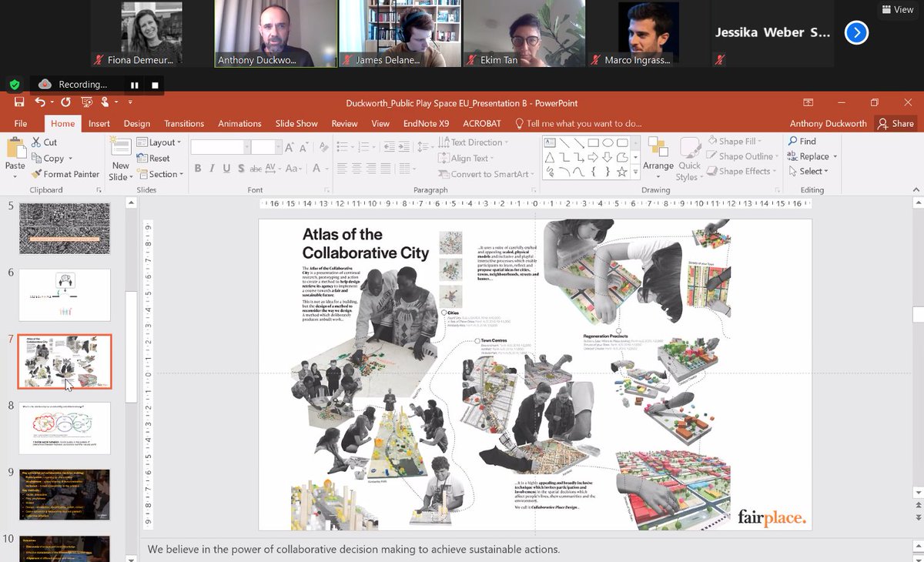Click the Zoom security shield icon
Viewport: 924px width, 562px height.
pos(15,85)
